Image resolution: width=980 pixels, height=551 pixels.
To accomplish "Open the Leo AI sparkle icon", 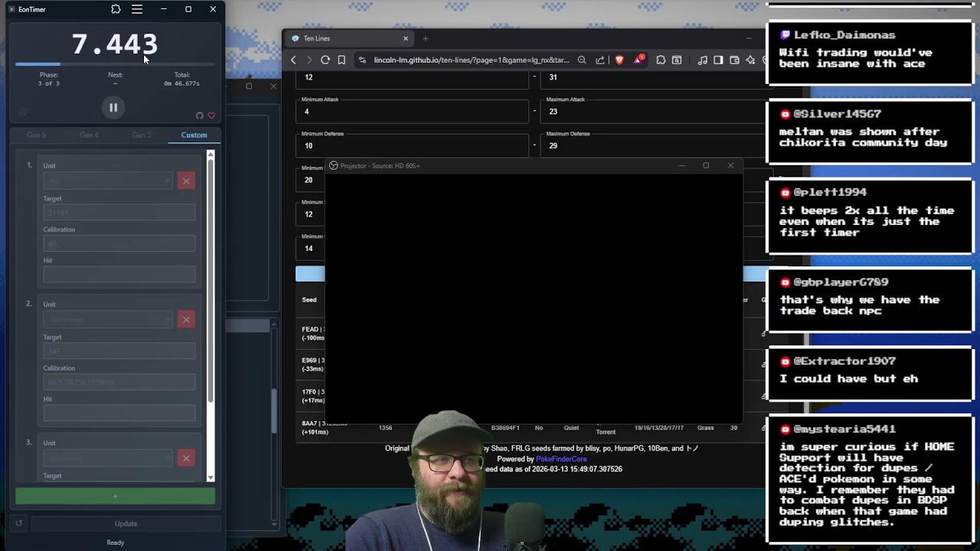I will click(750, 60).
